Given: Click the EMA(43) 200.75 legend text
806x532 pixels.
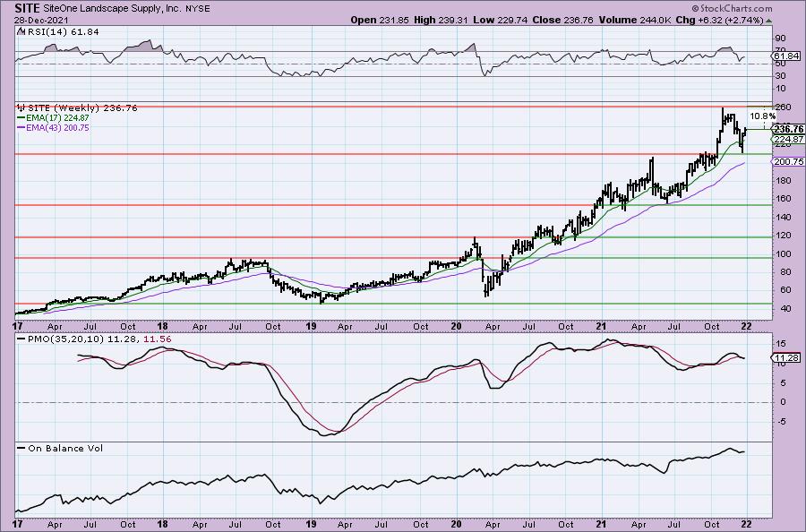Looking at the screenshot, I should click(x=57, y=127).
